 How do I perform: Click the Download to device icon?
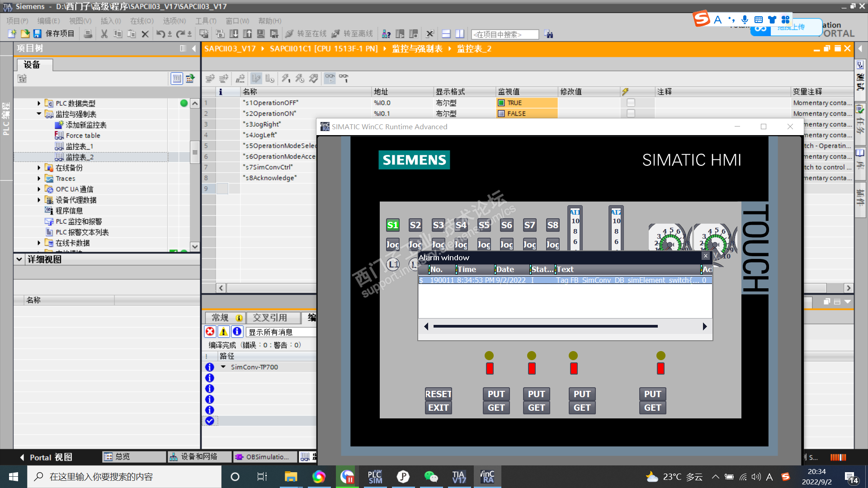[234, 34]
